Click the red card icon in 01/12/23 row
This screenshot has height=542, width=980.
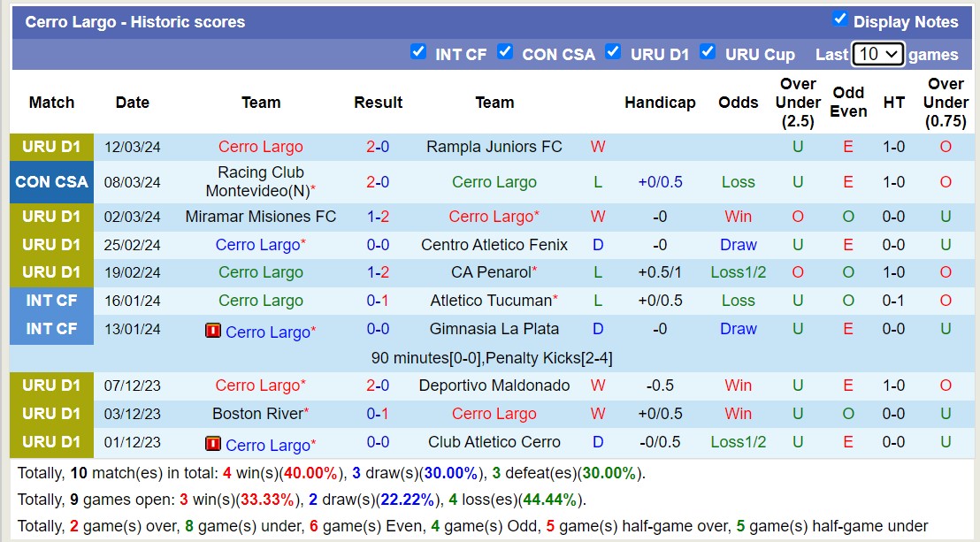click(x=212, y=444)
